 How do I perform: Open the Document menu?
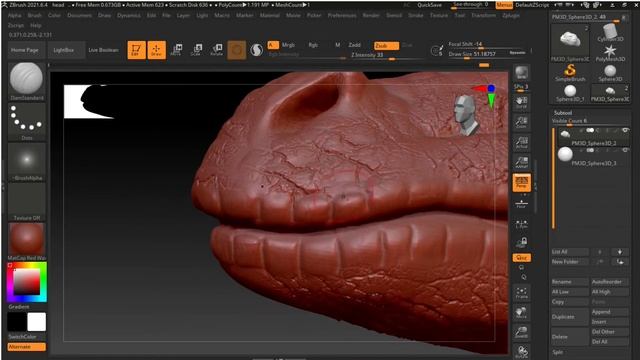(80, 15)
